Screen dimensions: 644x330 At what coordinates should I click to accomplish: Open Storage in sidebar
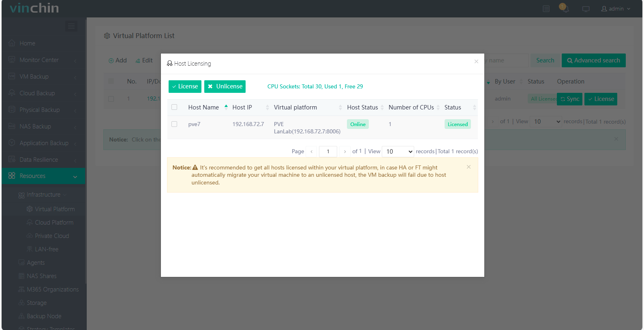point(36,303)
